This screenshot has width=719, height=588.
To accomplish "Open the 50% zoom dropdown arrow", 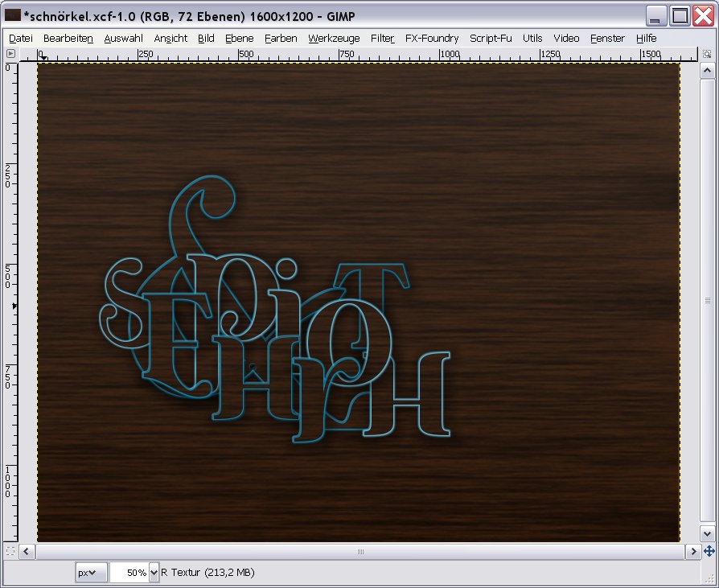I will [x=154, y=573].
